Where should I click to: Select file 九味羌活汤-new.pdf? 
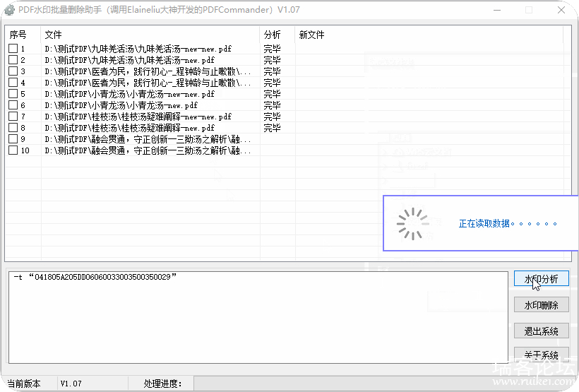click(x=130, y=60)
